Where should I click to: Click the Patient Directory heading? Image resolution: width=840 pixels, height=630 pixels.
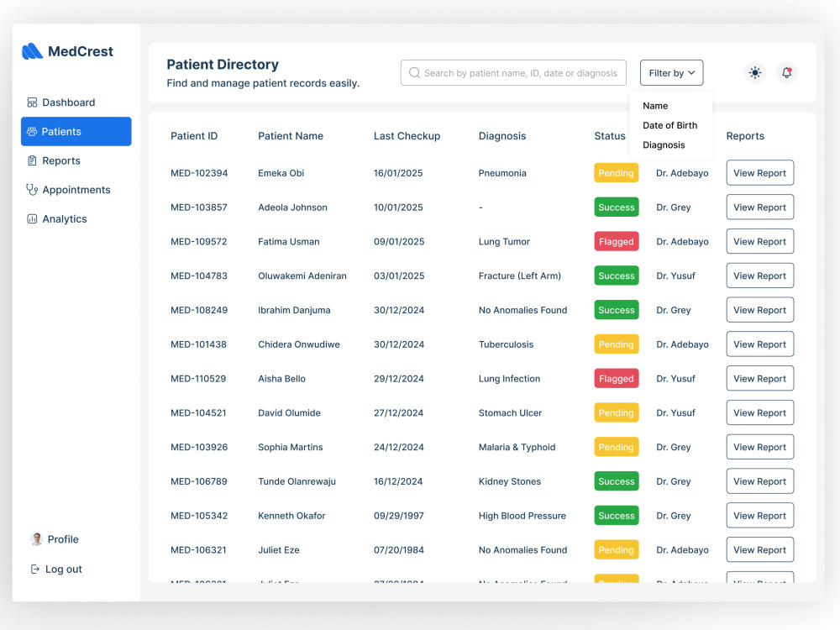click(x=223, y=65)
